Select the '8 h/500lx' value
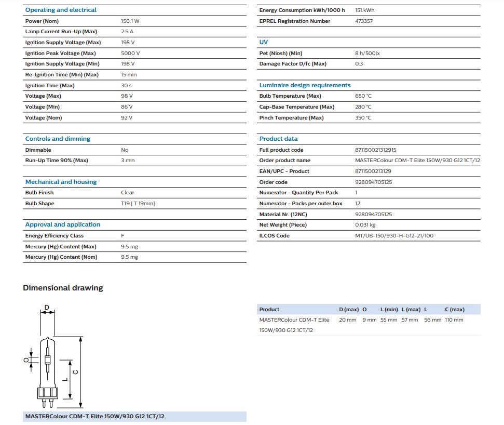This screenshot has width=504, height=425. 367,54
